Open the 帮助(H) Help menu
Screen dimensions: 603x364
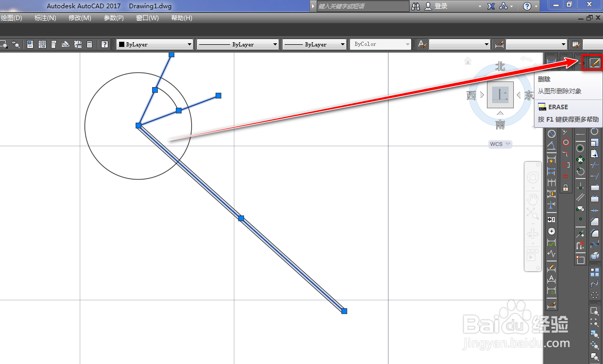point(182,18)
